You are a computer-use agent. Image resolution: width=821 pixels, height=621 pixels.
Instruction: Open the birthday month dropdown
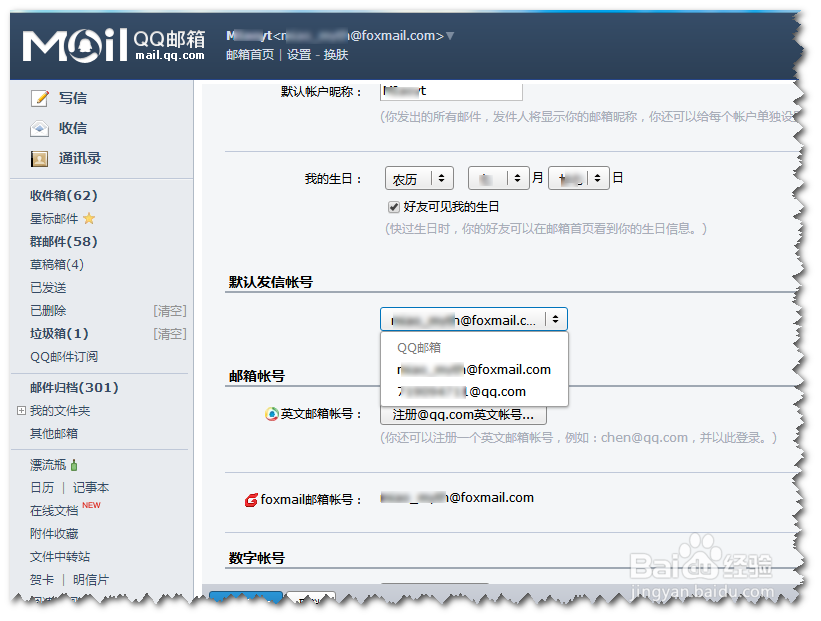(x=498, y=179)
